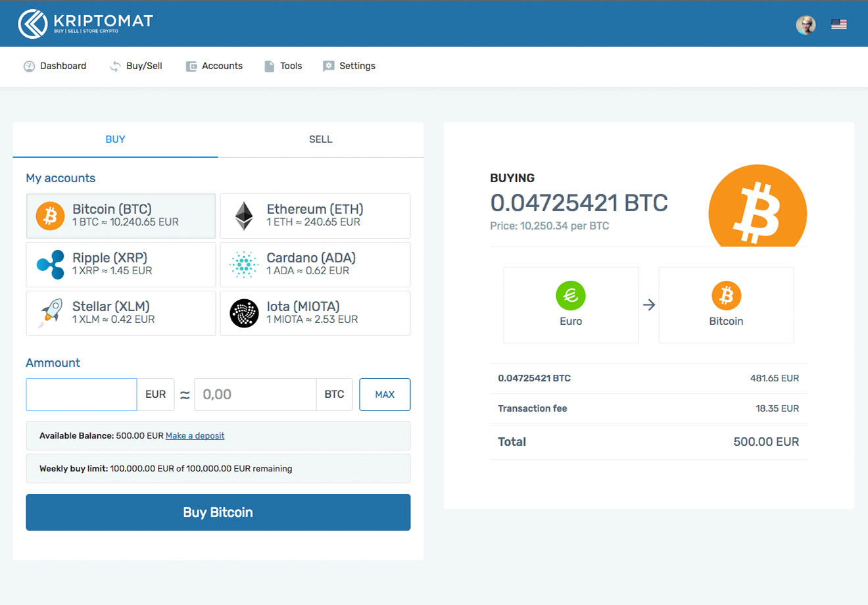
Task: Click the Buy Bitcoin button
Action: point(218,512)
